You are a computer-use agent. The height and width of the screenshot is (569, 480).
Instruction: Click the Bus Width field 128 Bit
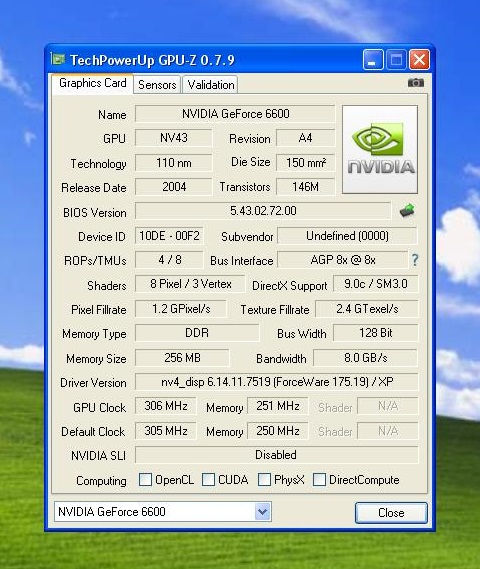point(376,333)
